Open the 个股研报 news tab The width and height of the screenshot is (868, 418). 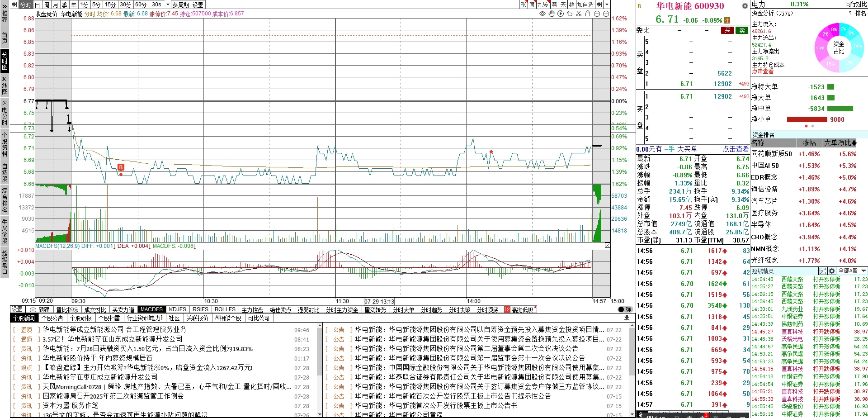(81, 318)
